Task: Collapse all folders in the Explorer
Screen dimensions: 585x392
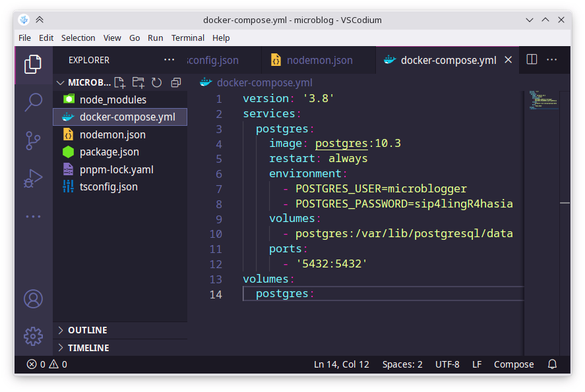Action: 175,82
